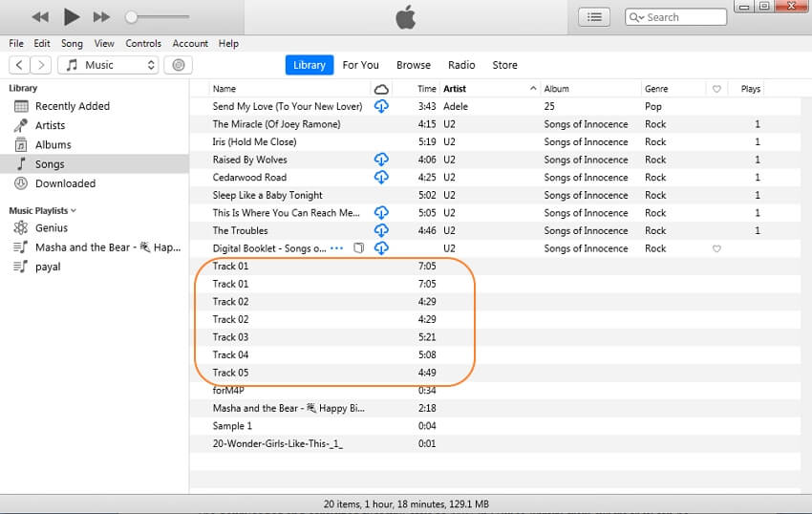Viewport: 812px width, 514px height.
Task: Open the Music media type dropdown
Action: point(108,65)
